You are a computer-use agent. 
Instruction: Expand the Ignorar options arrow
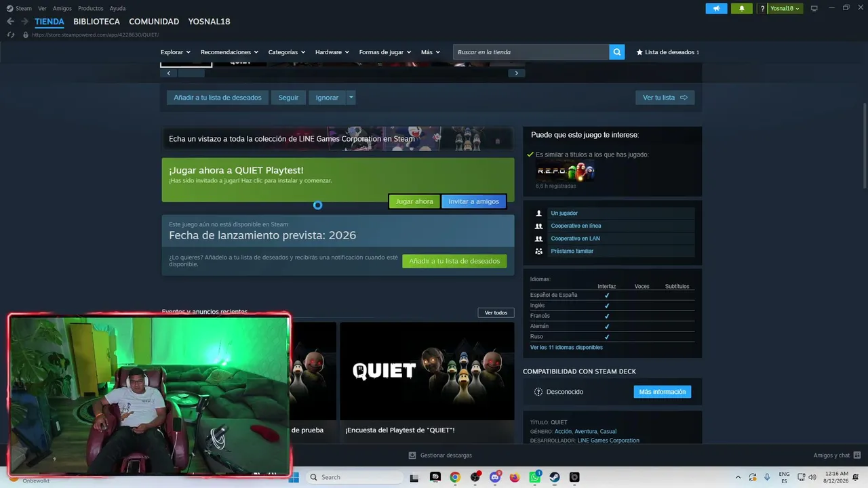pyautogui.click(x=351, y=98)
